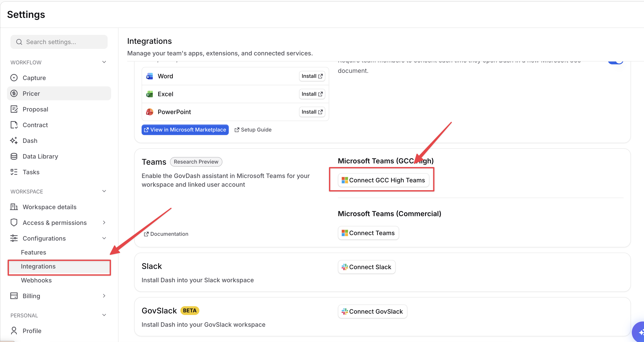Expand the Billing chevron
The image size is (644, 342).
(104, 296)
